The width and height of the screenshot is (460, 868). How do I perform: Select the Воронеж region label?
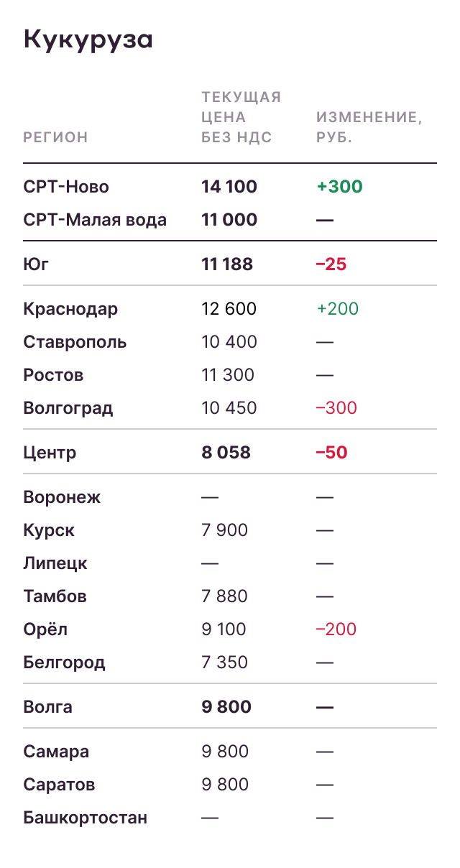click(62, 497)
